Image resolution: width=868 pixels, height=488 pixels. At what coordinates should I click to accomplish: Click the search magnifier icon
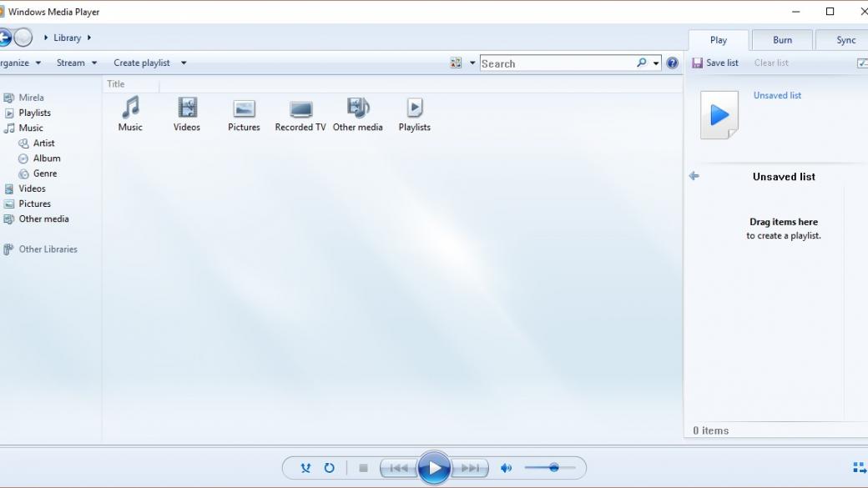coord(642,63)
